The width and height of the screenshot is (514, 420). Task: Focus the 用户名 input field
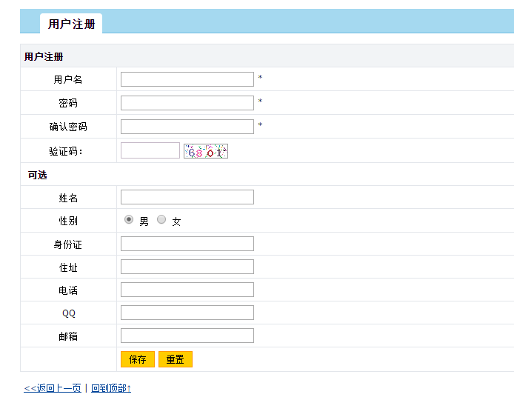tap(187, 79)
